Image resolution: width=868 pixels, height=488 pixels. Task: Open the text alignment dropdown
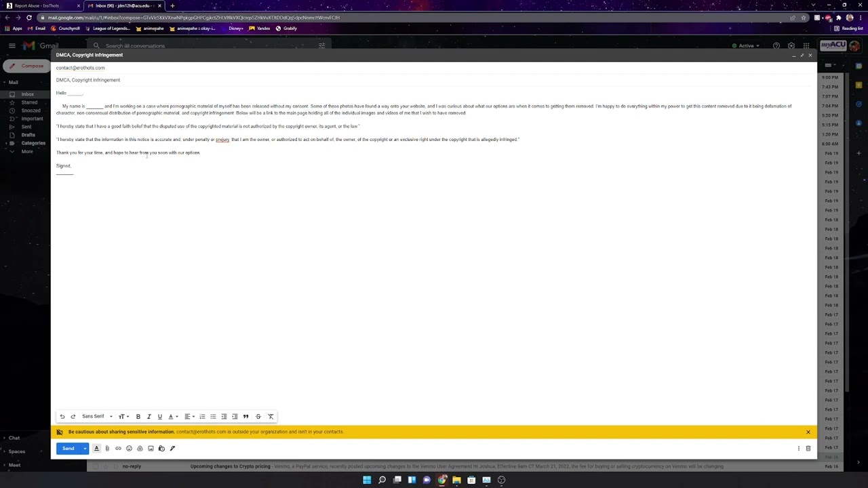(189, 417)
